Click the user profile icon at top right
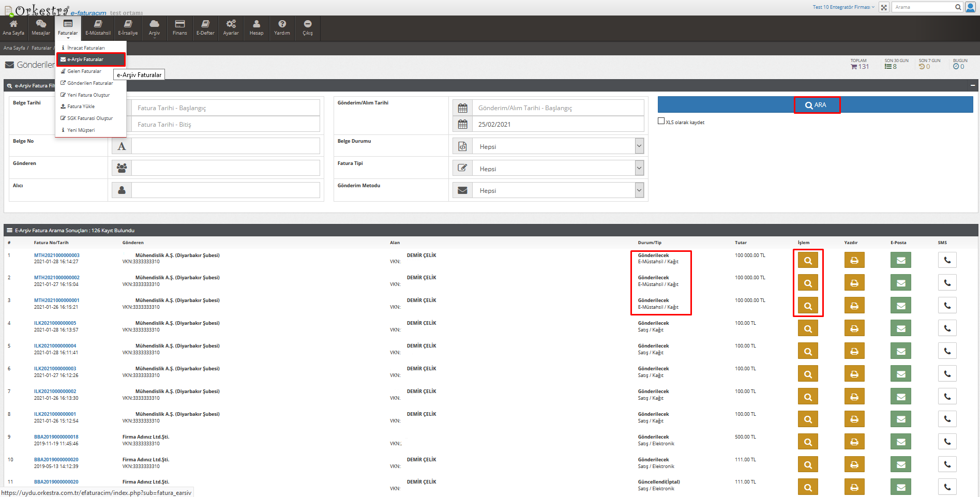980x497 pixels. [970, 7]
